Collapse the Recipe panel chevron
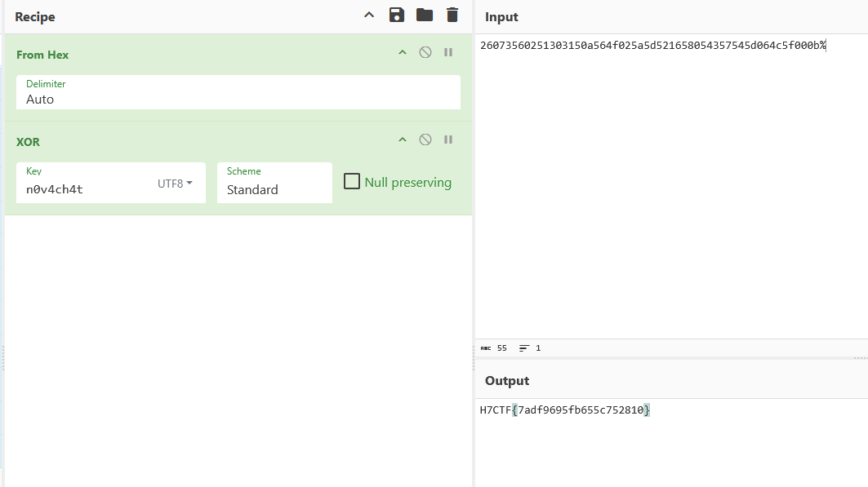 [369, 15]
